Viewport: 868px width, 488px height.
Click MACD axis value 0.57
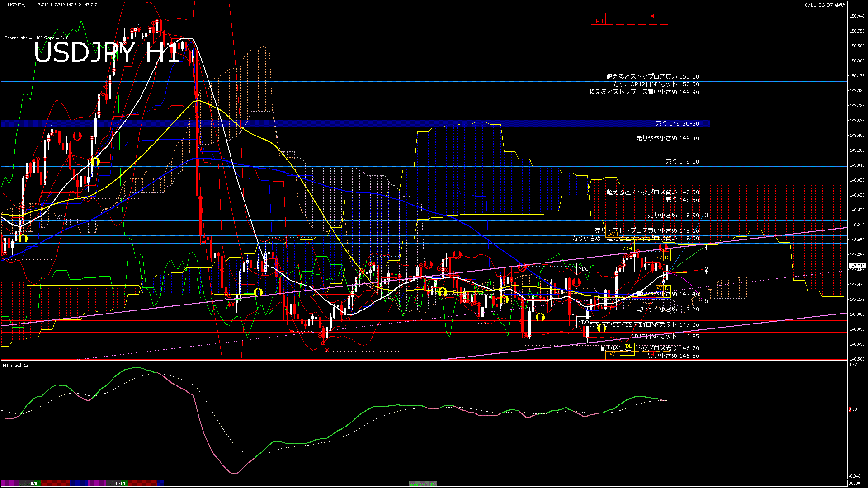tap(853, 365)
